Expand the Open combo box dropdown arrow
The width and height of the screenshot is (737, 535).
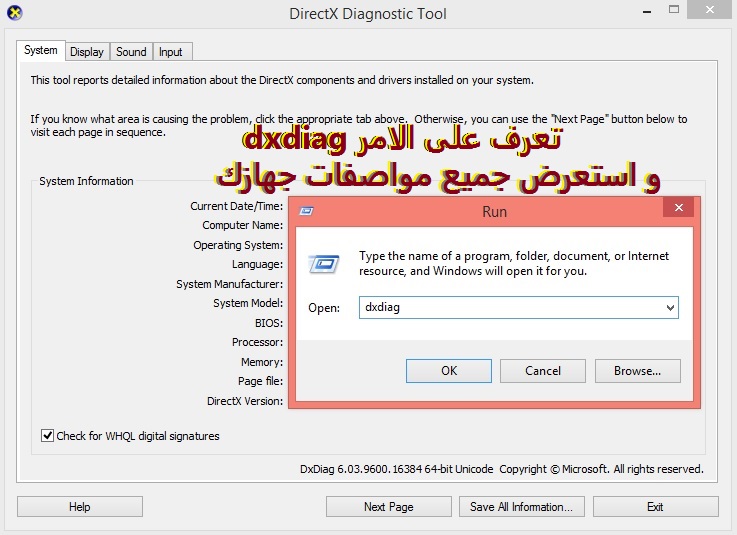coord(670,308)
